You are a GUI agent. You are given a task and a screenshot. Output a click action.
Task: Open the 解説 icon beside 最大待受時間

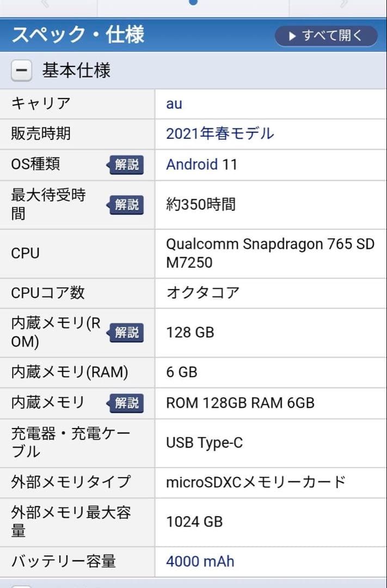tap(127, 205)
